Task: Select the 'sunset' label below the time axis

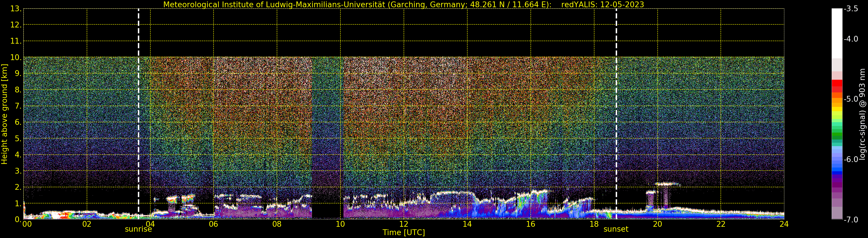Action: [x=616, y=229]
